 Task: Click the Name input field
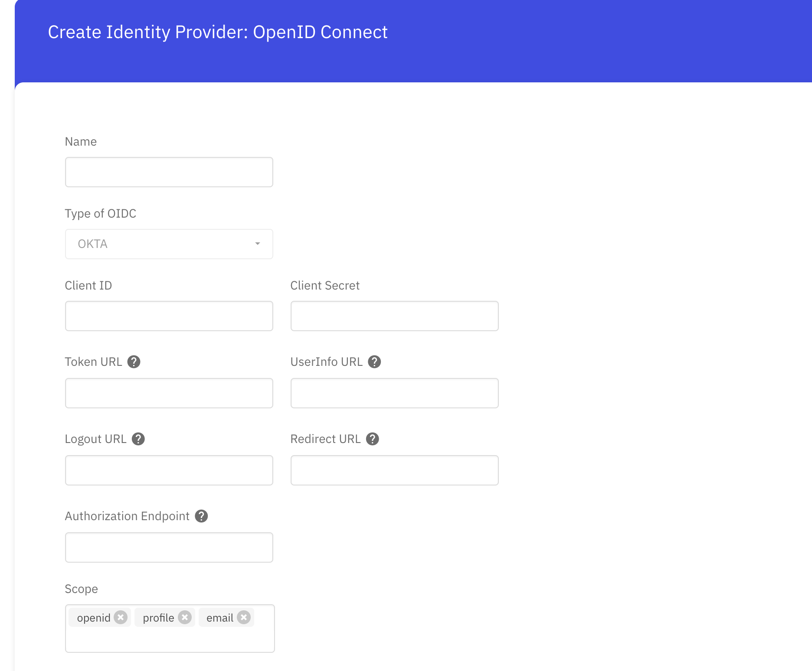[x=169, y=172]
